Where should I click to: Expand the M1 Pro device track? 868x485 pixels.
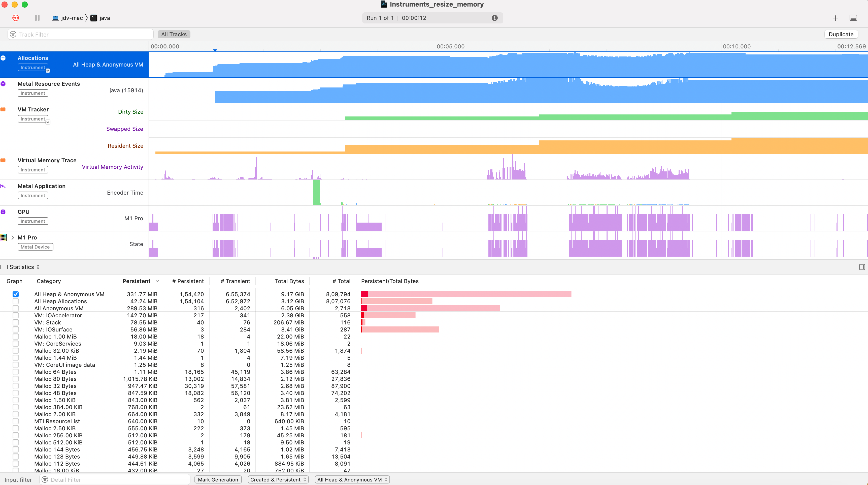coord(12,237)
